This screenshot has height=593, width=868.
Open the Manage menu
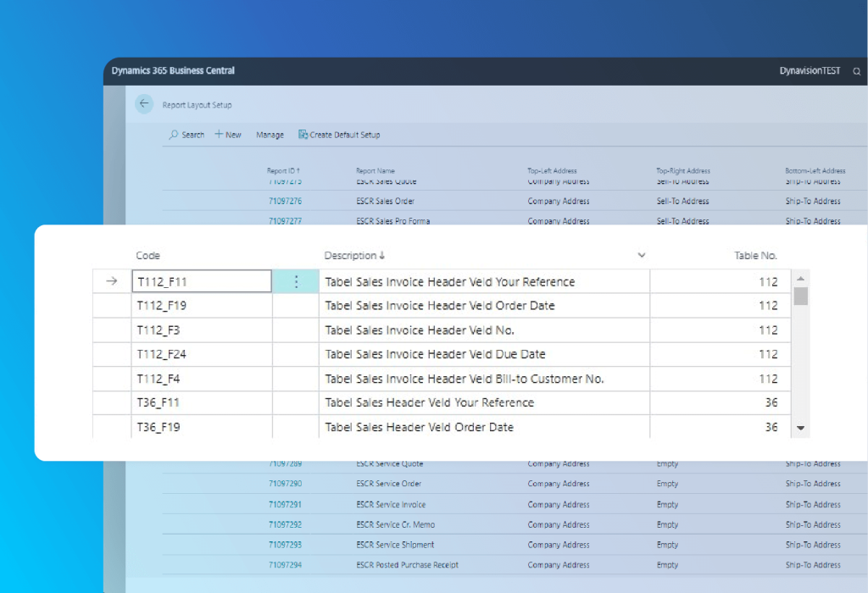tap(270, 134)
